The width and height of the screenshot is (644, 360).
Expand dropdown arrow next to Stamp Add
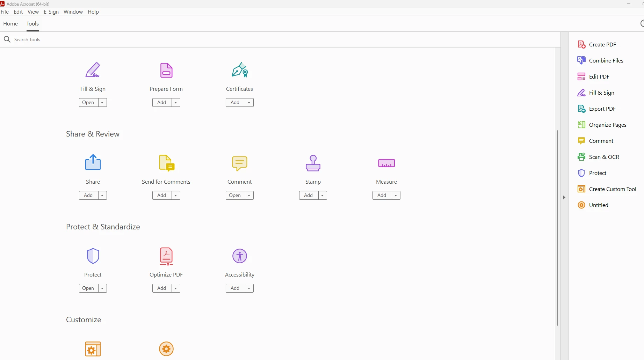pos(322,196)
